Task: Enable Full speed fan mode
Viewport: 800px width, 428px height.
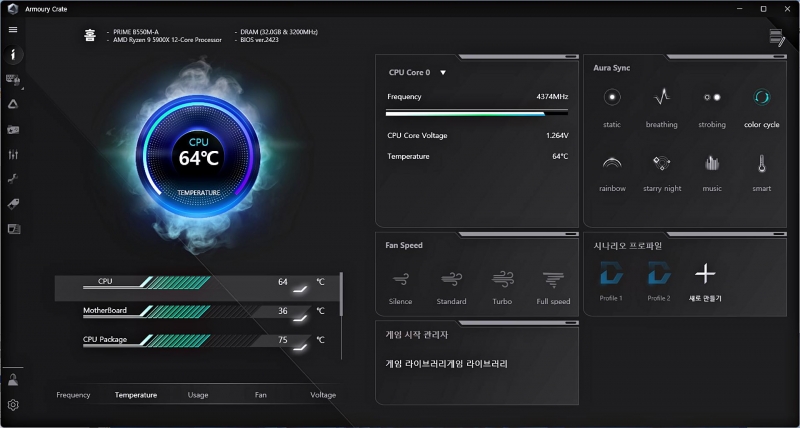Action: pyautogui.click(x=553, y=280)
